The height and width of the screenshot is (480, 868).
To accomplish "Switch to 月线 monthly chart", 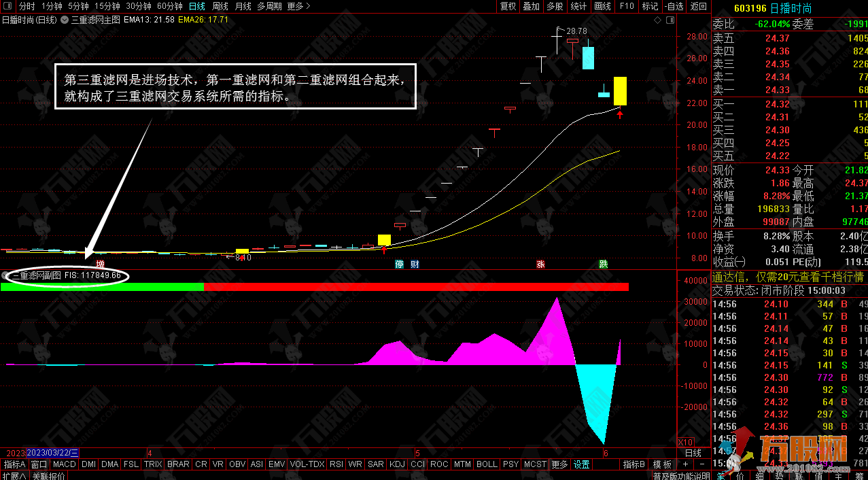I will (243, 6).
